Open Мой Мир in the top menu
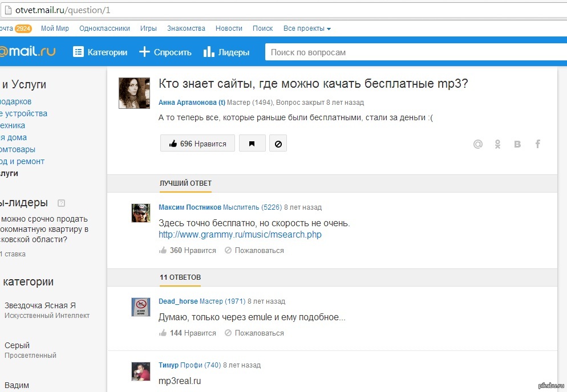Image resolution: width=567 pixels, height=392 pixels. pos(55,28)
